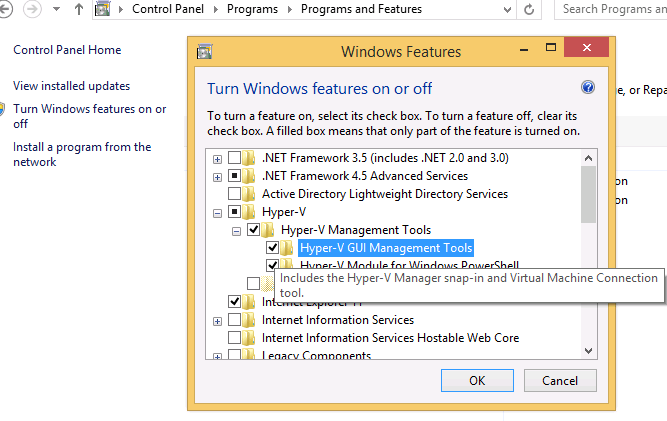
Task: Cancel the Windows Features dialog
Action: pos(560,380)
